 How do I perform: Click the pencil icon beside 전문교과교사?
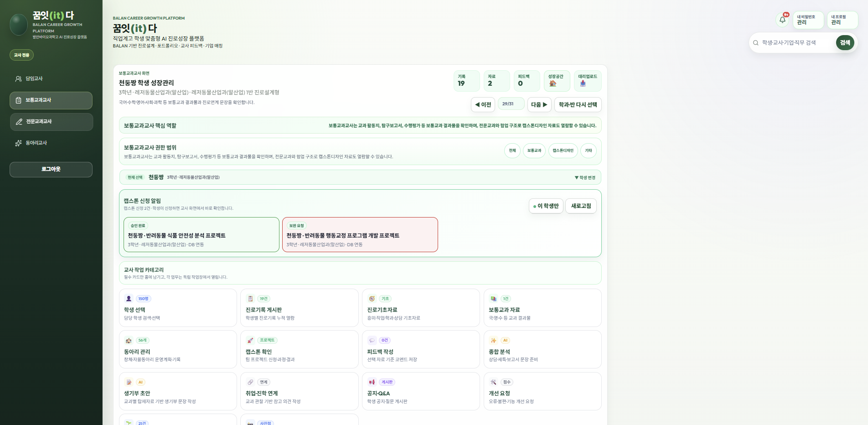(19, 122)
